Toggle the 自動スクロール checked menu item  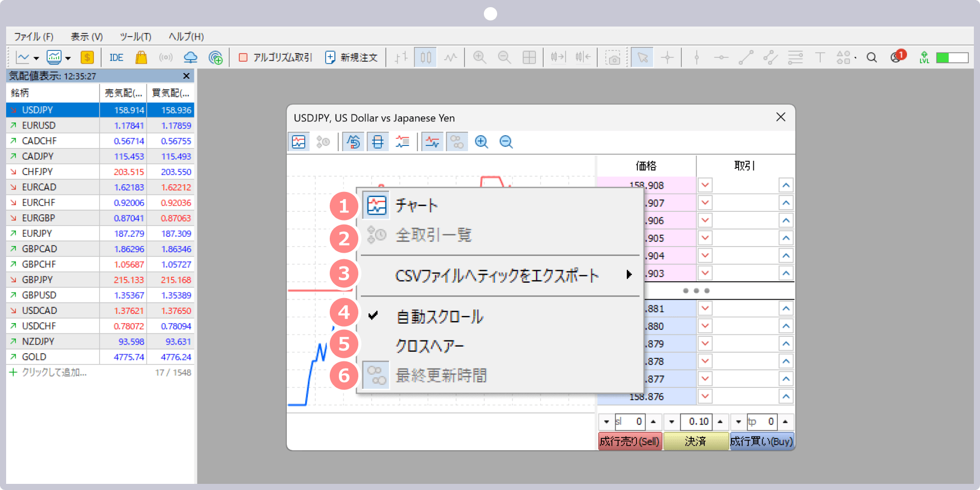[440, 316]
